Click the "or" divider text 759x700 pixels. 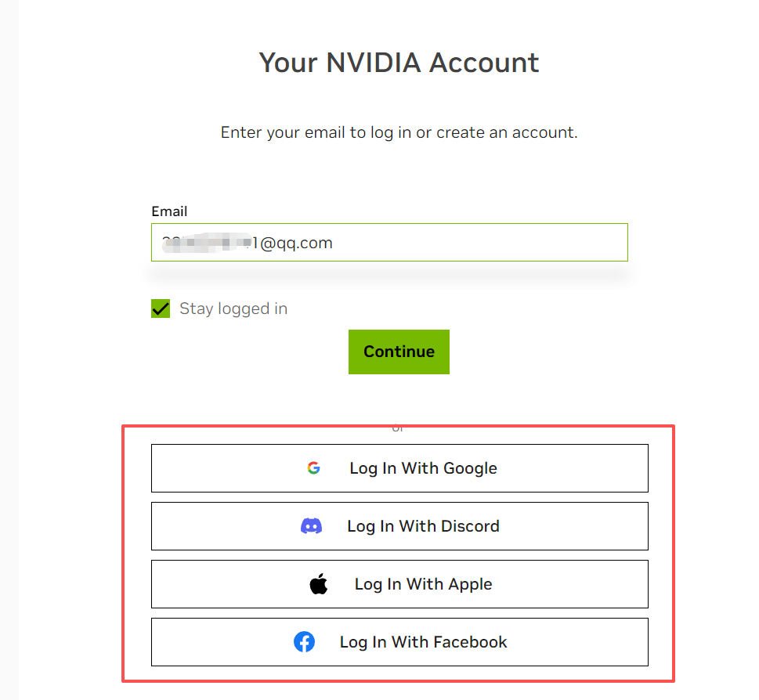click(x=399, y=428)
